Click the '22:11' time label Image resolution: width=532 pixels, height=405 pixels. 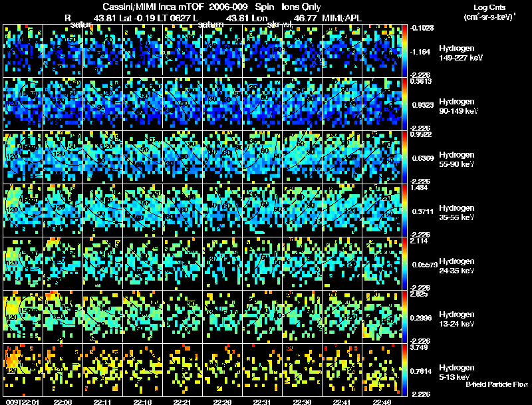pyautogui.click(x=102, y=402)
